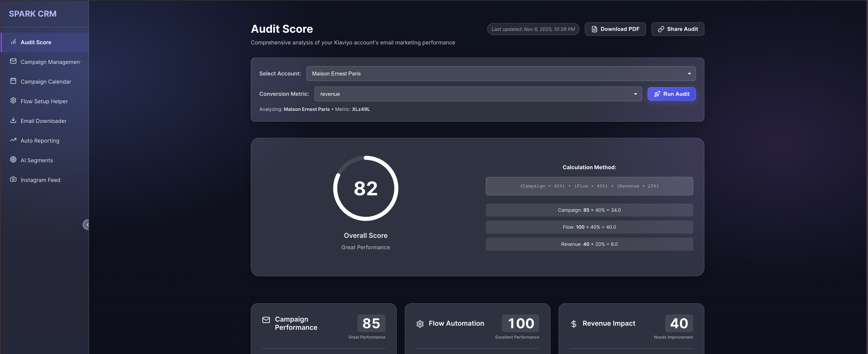Click the Last updated timestamp chip

coord(533,29)
